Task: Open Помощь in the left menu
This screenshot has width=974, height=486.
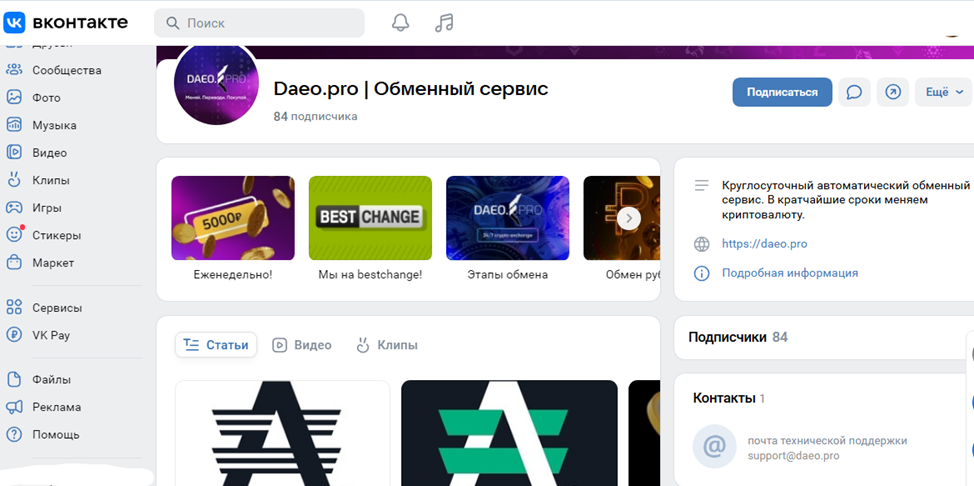Action: click(56, 434)
